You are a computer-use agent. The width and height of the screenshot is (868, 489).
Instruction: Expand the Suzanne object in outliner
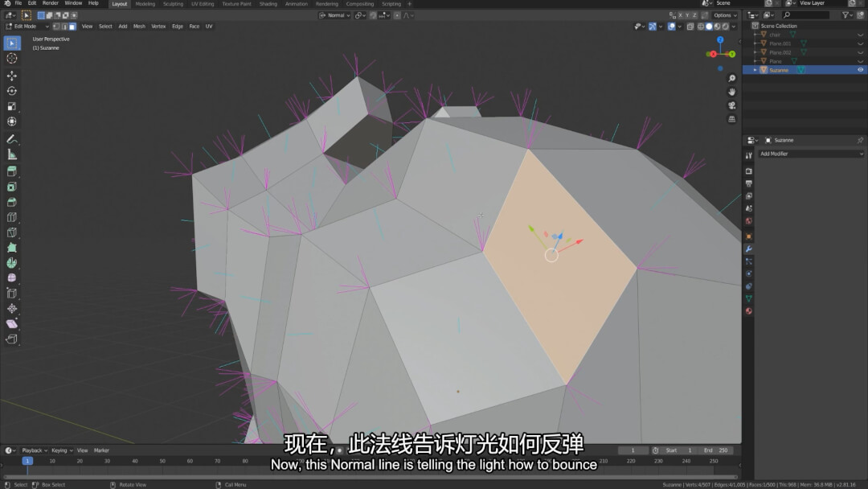[x=755, y=70]
